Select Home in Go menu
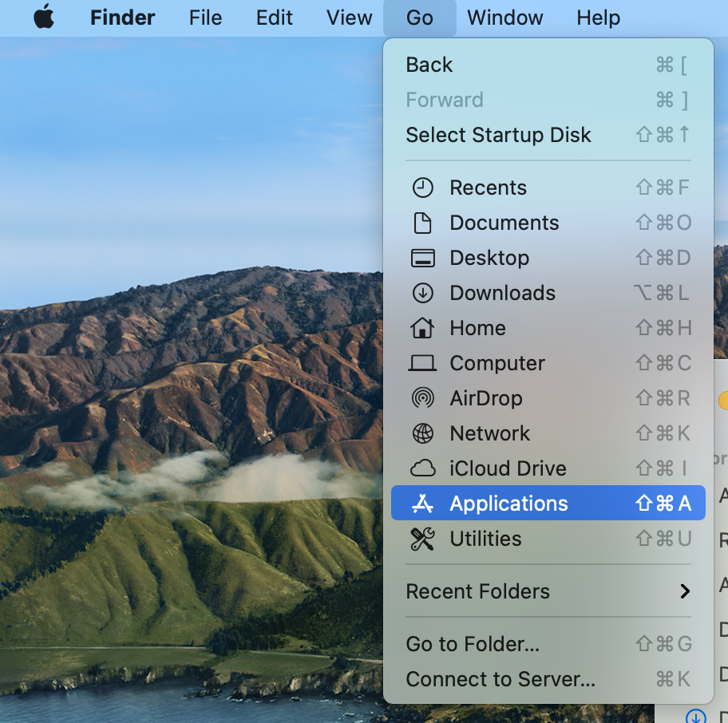728x723 pixels. point(548,328)
